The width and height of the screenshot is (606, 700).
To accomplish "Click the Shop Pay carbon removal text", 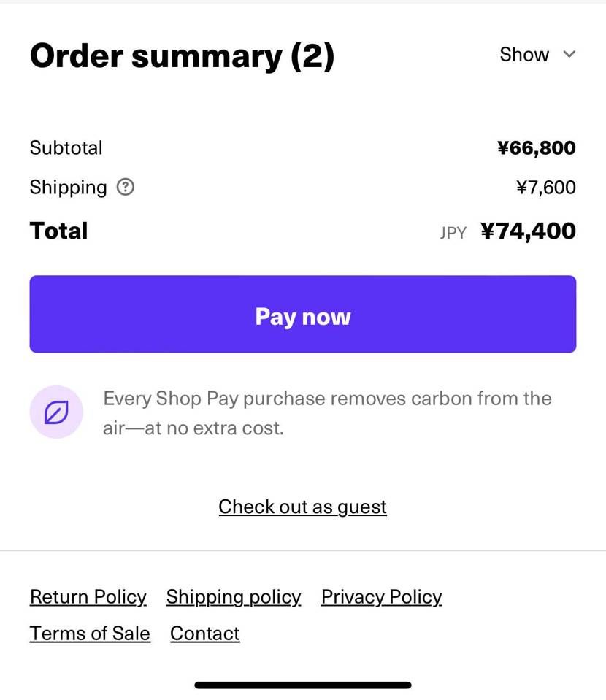I will point(327,413).
